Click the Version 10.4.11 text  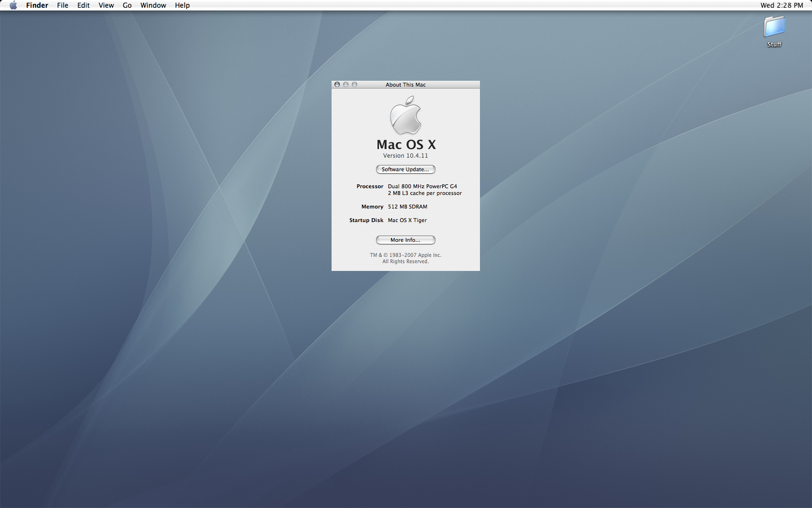tap(406, 156)
